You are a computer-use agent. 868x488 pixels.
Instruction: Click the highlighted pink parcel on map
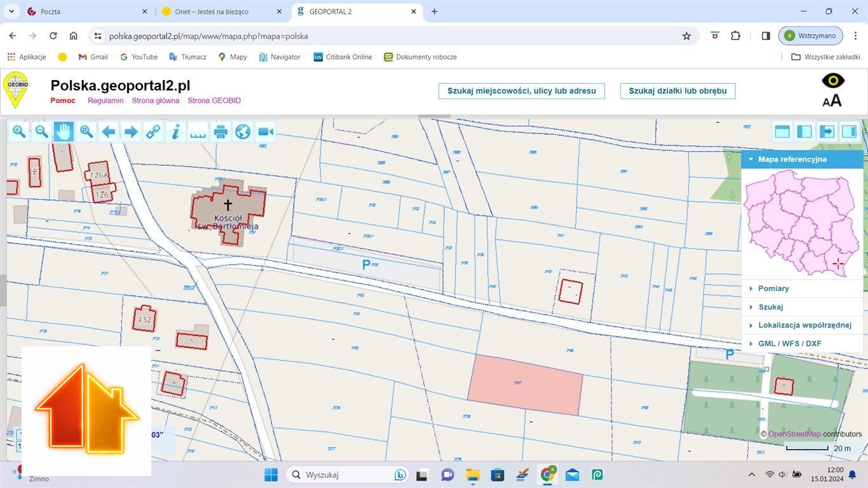[x=526, y=384]
